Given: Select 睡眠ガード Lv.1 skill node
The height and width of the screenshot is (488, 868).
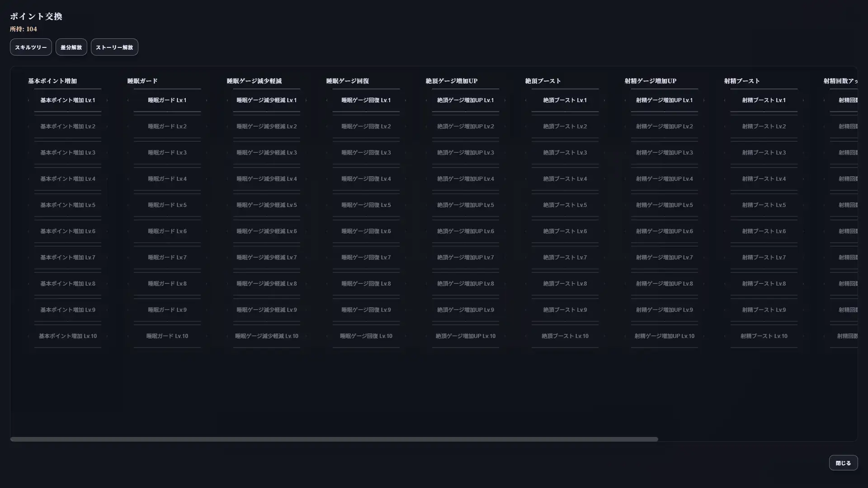Looking at the screenshot, I should [167, 100].
